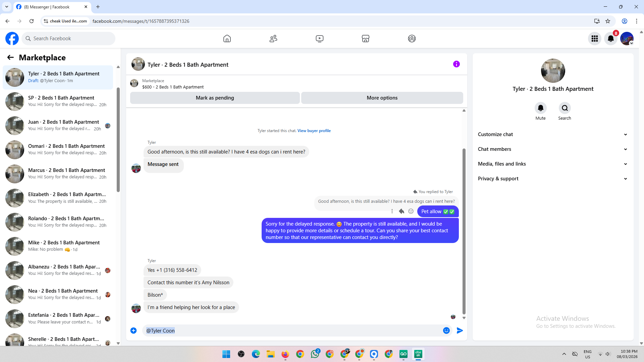The width and height of the screenshot is (644, 362).
Task: Click the Facebook Home icon
Action: click(x=227, y=39)
